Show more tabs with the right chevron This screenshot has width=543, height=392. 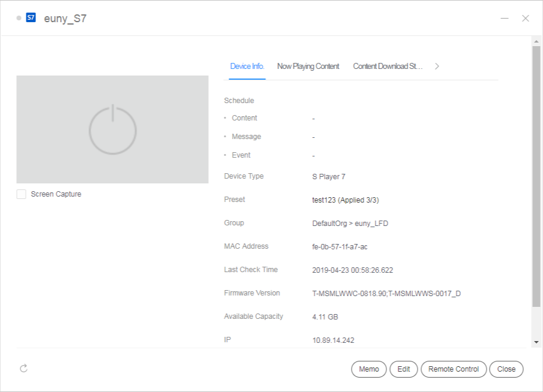[x=437, y=67]
